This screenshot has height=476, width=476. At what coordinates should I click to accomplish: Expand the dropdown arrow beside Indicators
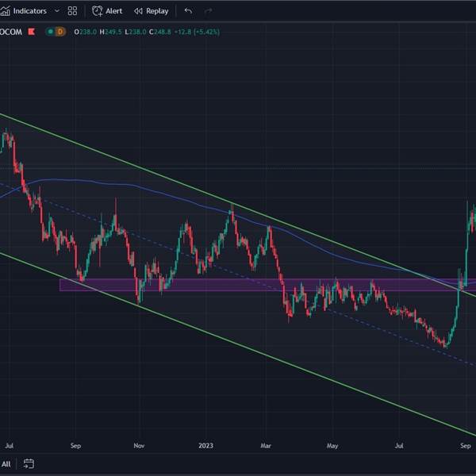click(57, 11)
